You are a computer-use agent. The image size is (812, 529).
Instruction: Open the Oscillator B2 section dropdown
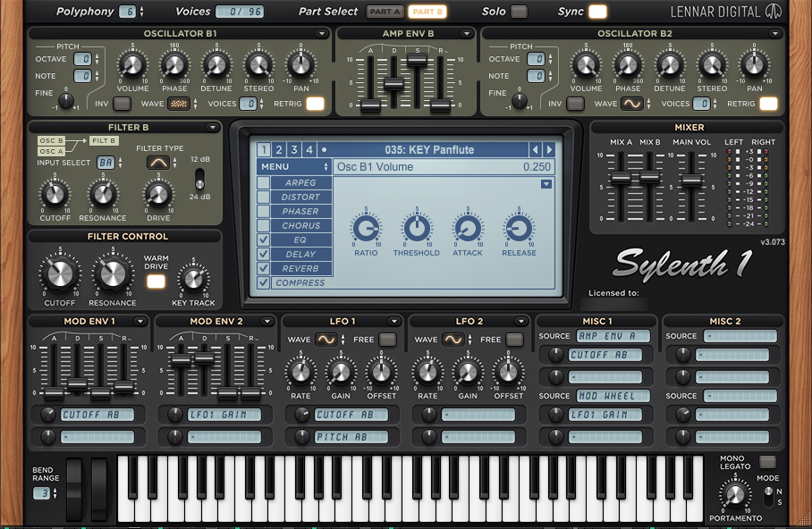coord(774,34)
